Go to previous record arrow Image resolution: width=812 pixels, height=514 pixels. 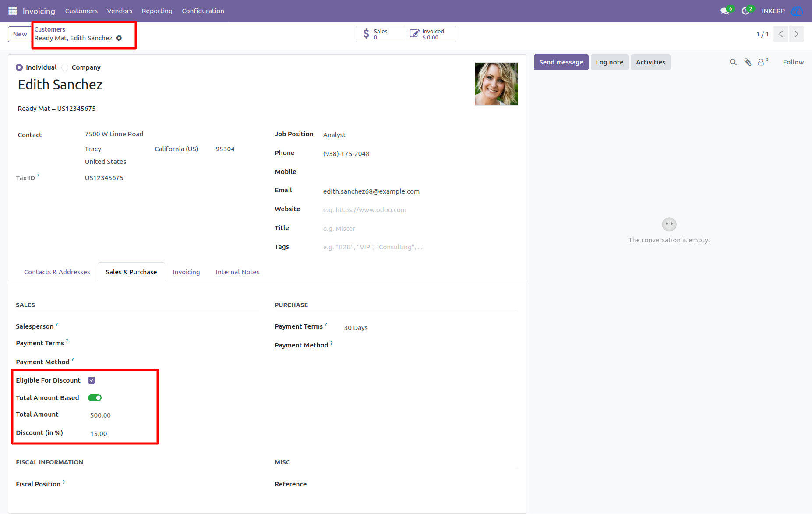(781, 34)
